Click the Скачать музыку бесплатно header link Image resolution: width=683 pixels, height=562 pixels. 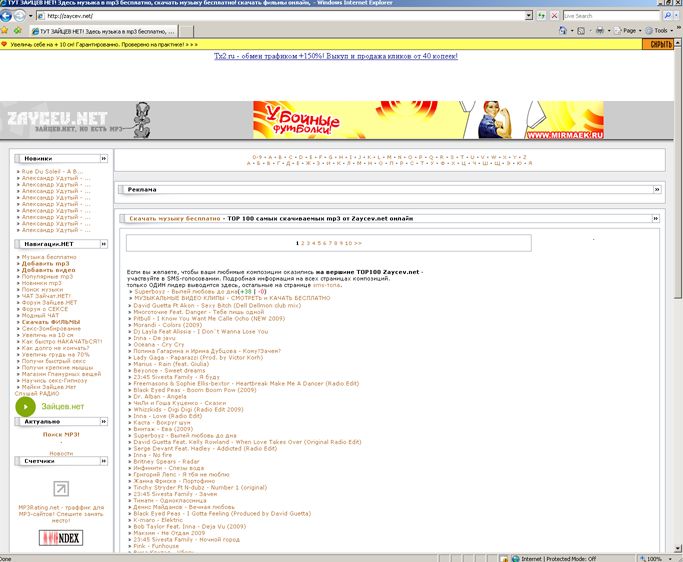[175, 218]
